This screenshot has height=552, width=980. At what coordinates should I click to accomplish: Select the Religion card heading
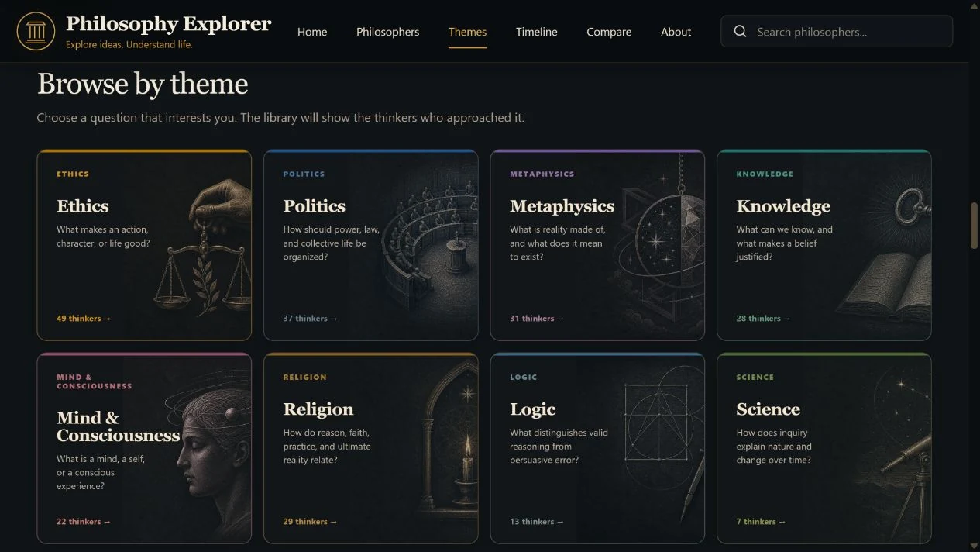(318, 409)
